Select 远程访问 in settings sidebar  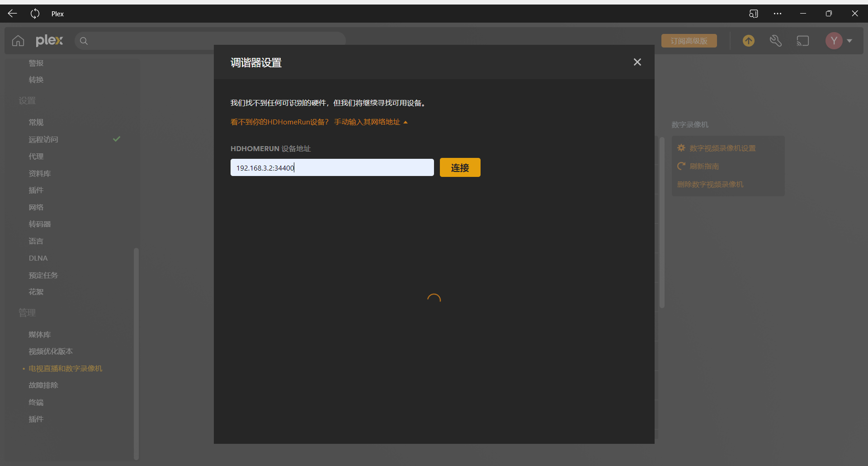(43, 139)
